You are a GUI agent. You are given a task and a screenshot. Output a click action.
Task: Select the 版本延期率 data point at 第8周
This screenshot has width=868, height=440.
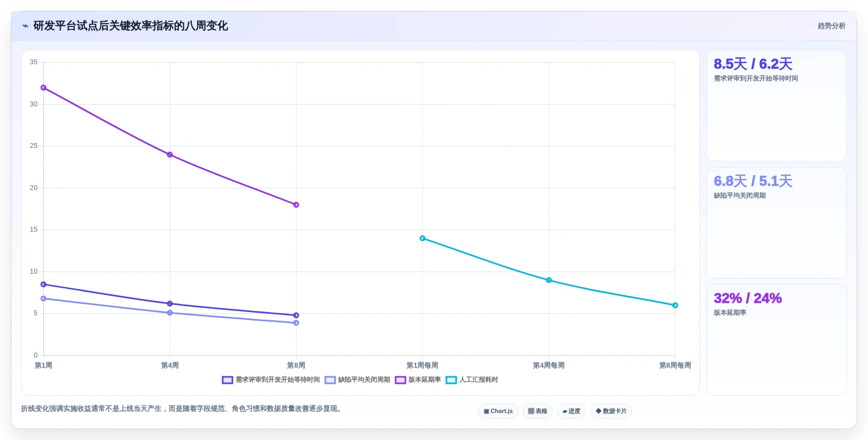tap(296, 205)
